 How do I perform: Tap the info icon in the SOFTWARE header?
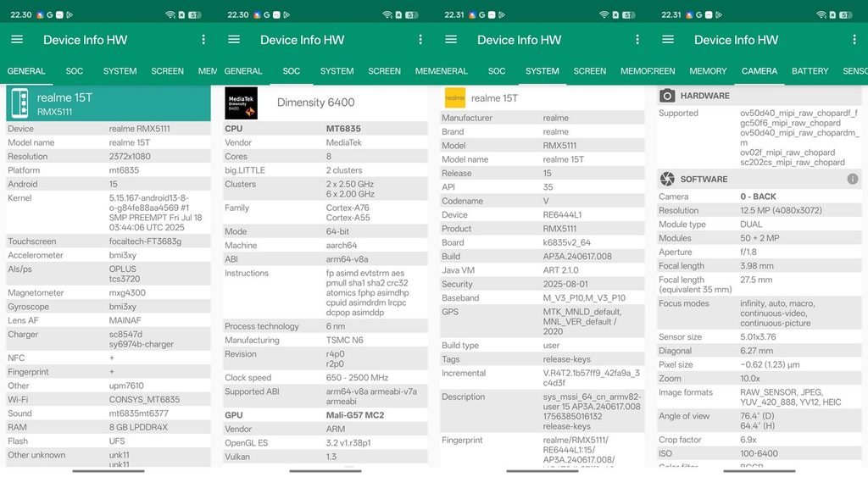[853, 179]
